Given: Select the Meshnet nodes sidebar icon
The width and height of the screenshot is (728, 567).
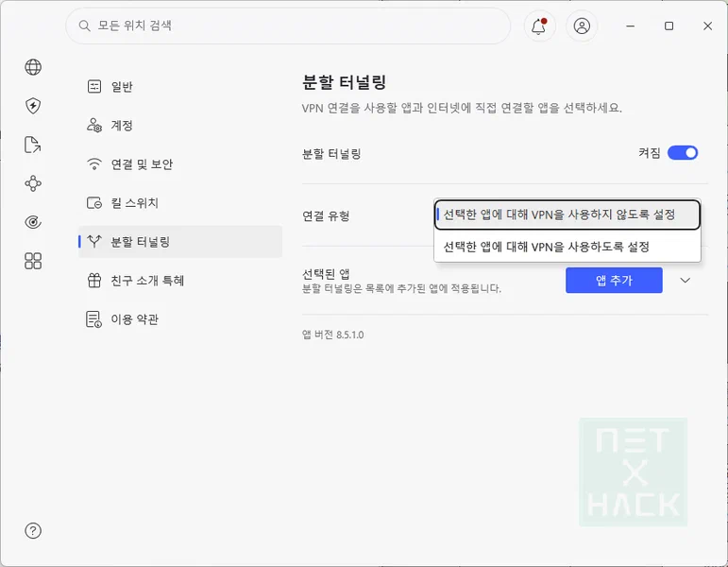Looking at the screenshot, I should 33,183.
